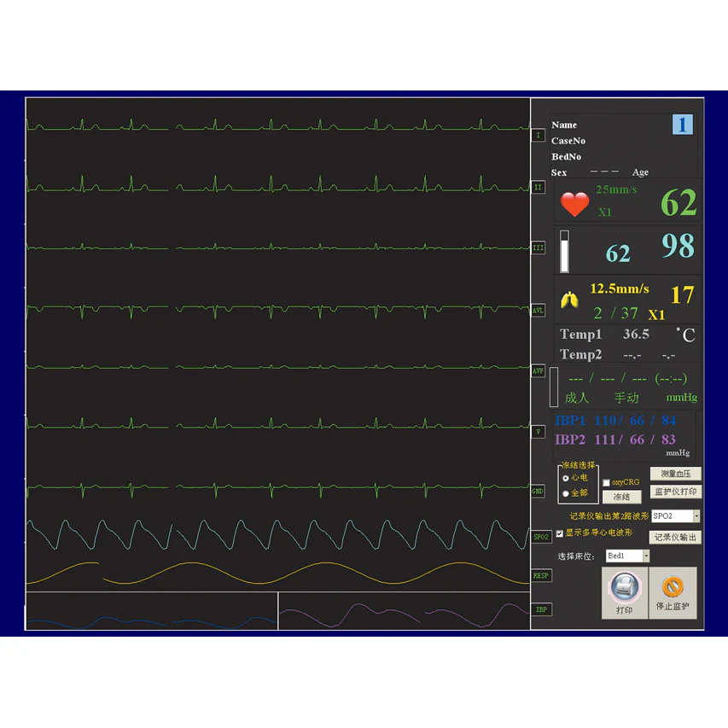This screenshot has height=728, width=728.
Task: Click the blue IBP1 waveform panel
Action: [x=152, y=611]
